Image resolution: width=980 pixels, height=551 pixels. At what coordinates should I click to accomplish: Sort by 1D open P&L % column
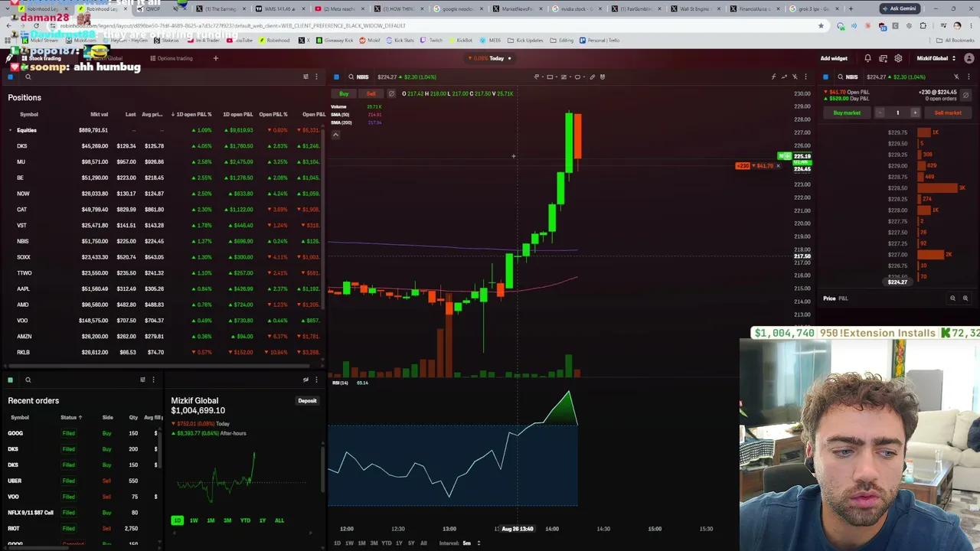click(191, 114)
